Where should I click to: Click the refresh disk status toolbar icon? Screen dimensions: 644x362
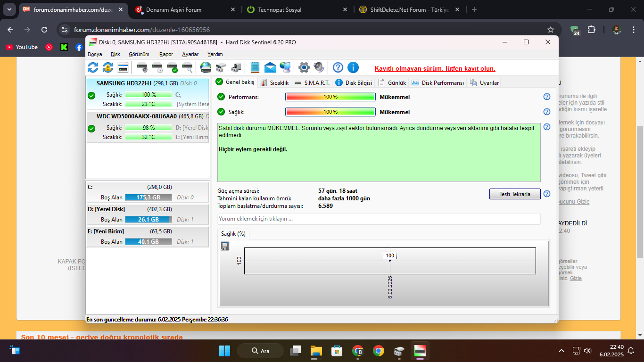pyautogui.click(x=93, y=67)
